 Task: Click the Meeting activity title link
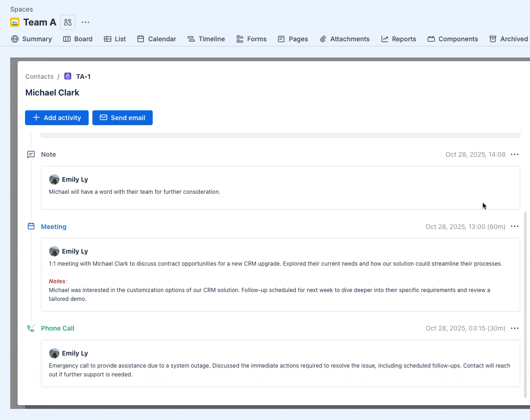pos(54,227)
